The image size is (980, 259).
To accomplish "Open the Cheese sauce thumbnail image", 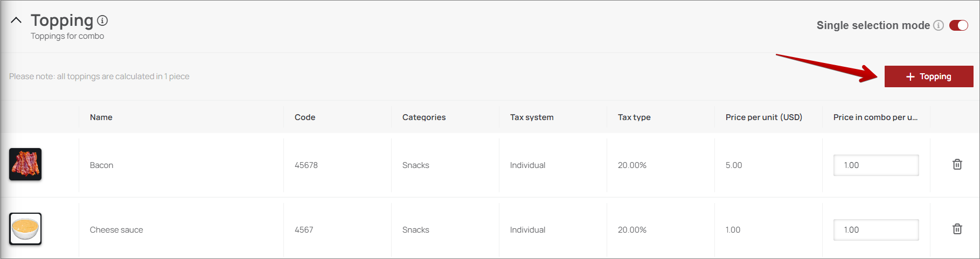I will (x=25, y=229).
